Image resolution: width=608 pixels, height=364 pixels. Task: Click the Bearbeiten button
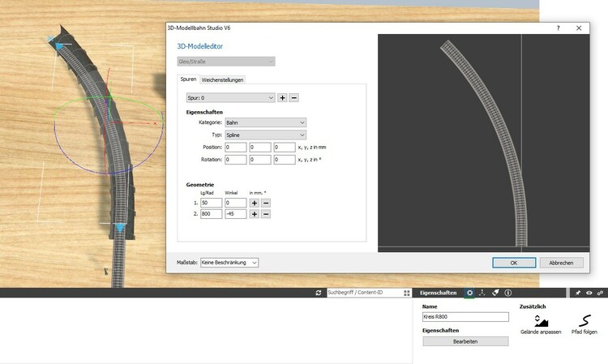point(465,342)
